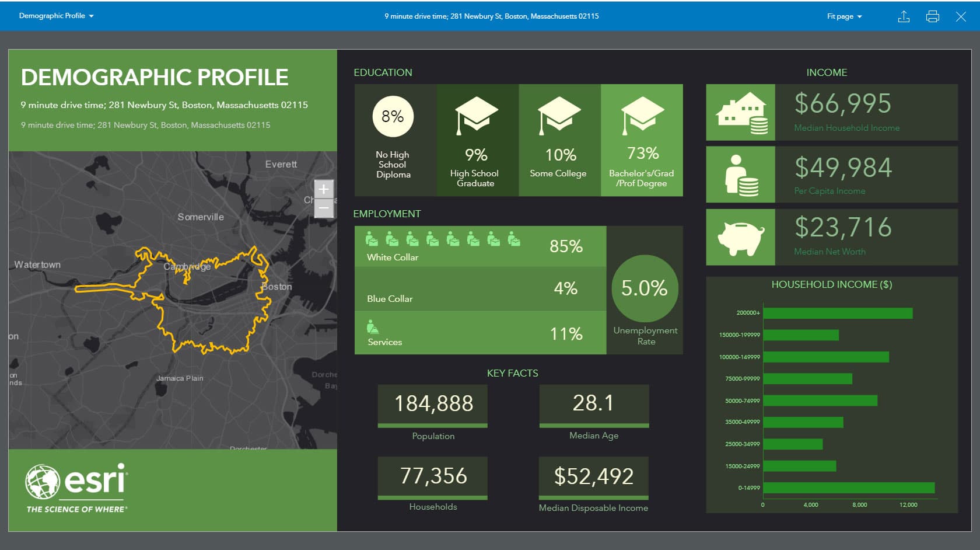Image resolution: width=980 pixels, height=550 pixels.
Task: Select the 5.0% unemployment indicator
Action: [x=644, y=288]
